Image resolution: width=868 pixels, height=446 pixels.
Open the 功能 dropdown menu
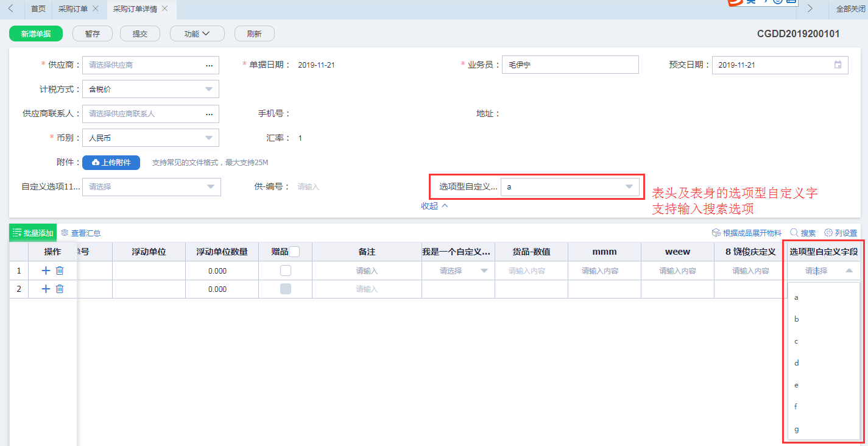[x=197, y=34]
